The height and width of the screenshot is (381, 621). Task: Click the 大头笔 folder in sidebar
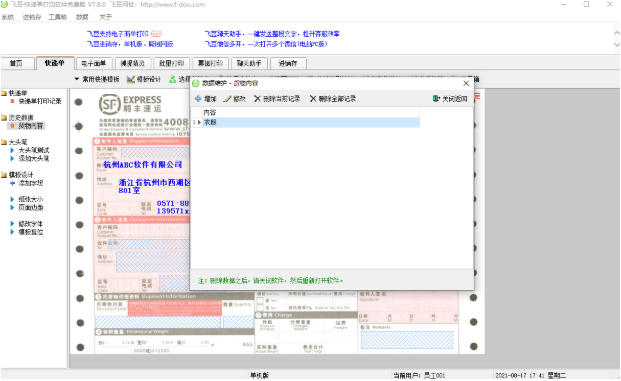pyautogui.click(x=14, y=142)
